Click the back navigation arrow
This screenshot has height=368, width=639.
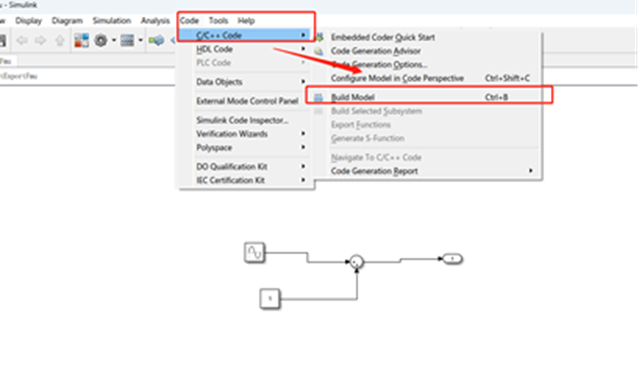pos(22,40)
